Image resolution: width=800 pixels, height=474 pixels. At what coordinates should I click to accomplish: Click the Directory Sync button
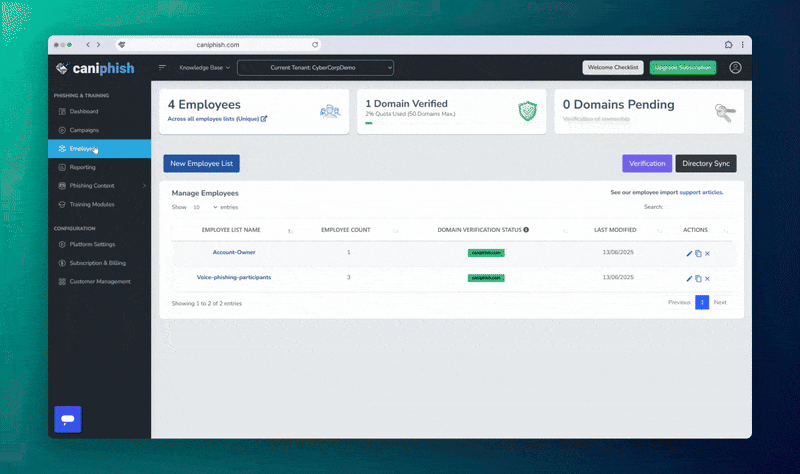click(x=706, y=163)
